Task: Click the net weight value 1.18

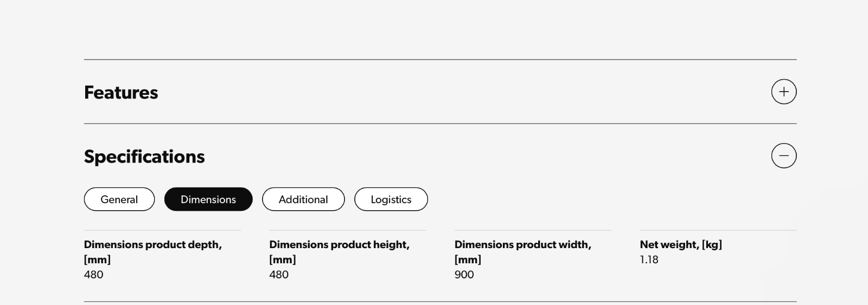Action: click(649, 259)
